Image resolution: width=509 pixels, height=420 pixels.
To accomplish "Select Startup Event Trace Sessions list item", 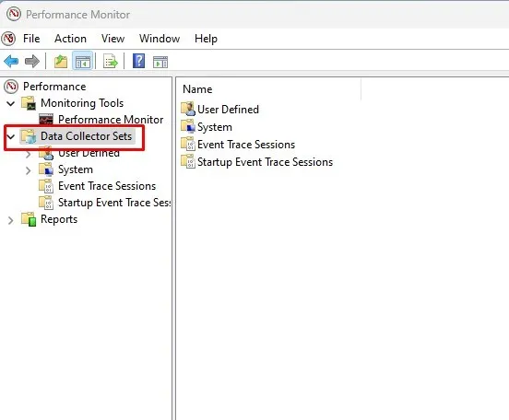I will coord(265,162).
